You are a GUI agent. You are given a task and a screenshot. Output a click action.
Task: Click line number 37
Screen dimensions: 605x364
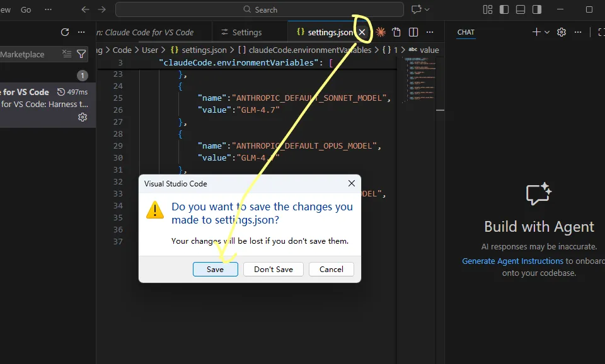(118, 241)
